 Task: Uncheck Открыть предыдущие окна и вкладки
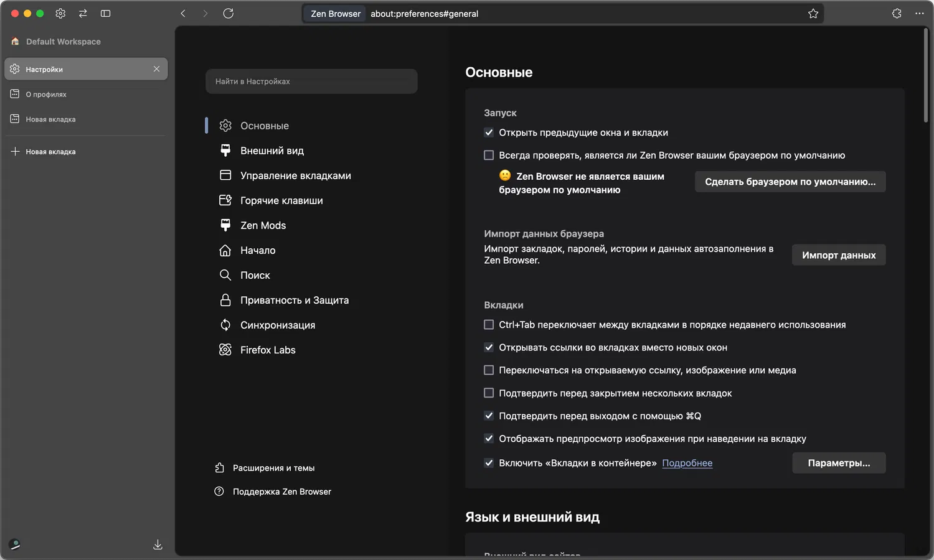click(489, 133)
